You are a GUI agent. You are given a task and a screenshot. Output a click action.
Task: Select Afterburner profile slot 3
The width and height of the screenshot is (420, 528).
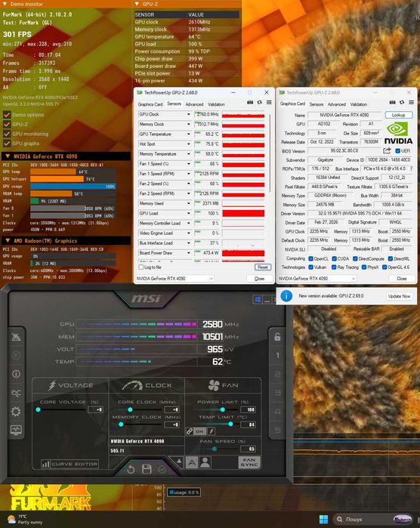pos(277,393)
